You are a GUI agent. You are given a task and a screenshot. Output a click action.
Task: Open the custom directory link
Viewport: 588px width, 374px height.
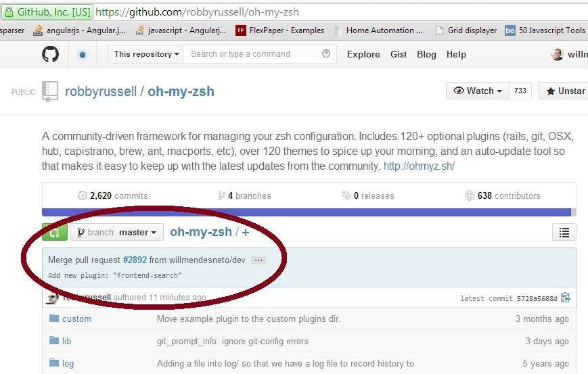coord(77,319)
